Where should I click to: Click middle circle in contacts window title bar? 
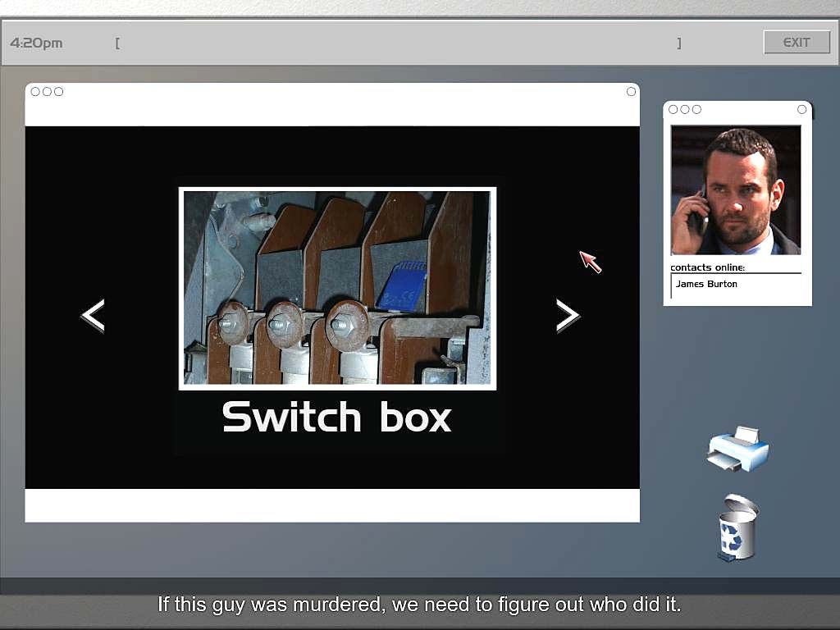coord(685,109)
